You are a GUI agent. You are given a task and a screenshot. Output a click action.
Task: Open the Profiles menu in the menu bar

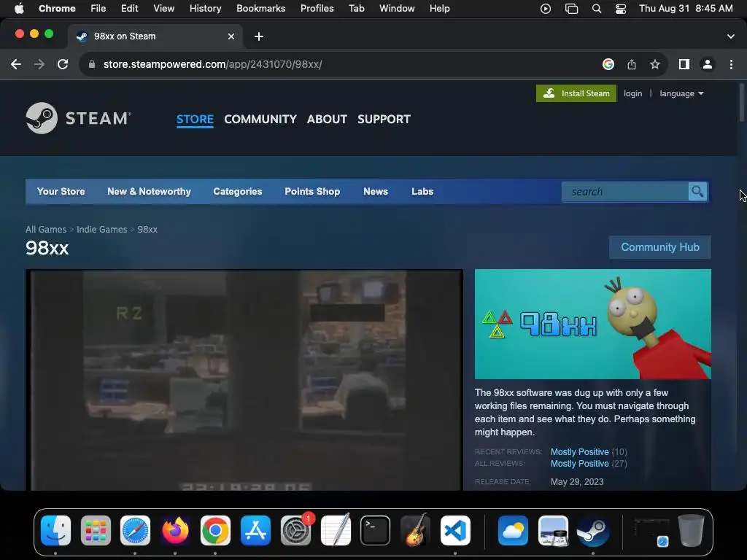tap(317, 9)
